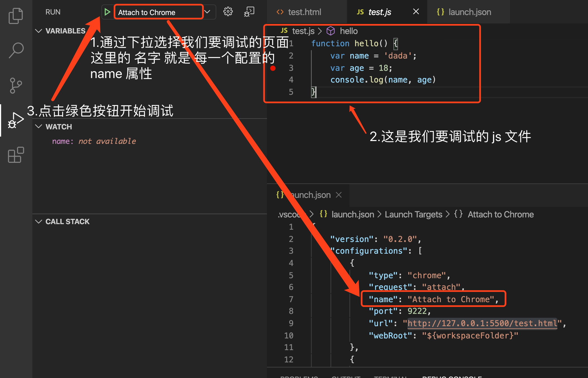
Task: Open launch.json via gear icon
Action: 228,12
